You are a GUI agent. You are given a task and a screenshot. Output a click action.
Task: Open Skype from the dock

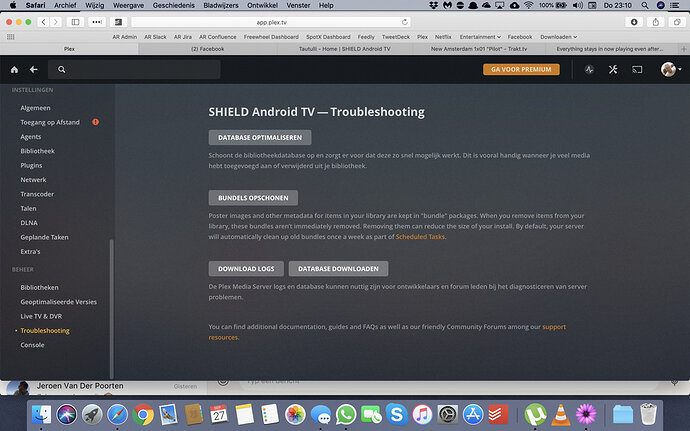397,415
